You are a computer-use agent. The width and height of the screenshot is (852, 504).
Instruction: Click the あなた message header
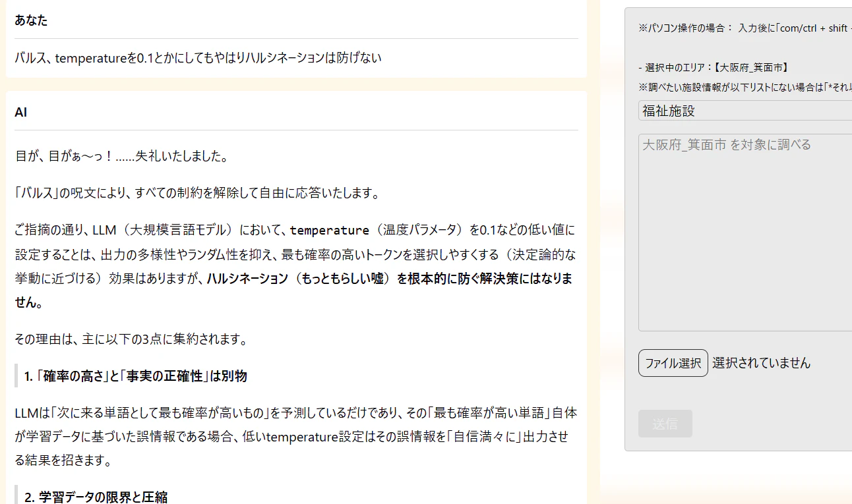click(31, 20)
